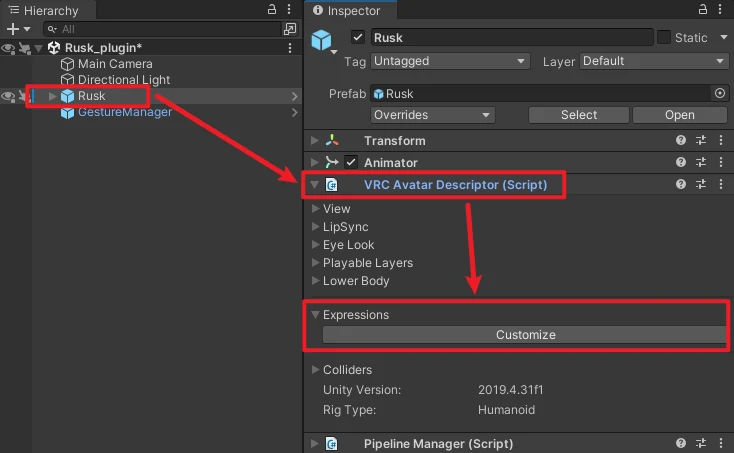
Task: Enable the Static checkbox
Action: tap(664, 37)
